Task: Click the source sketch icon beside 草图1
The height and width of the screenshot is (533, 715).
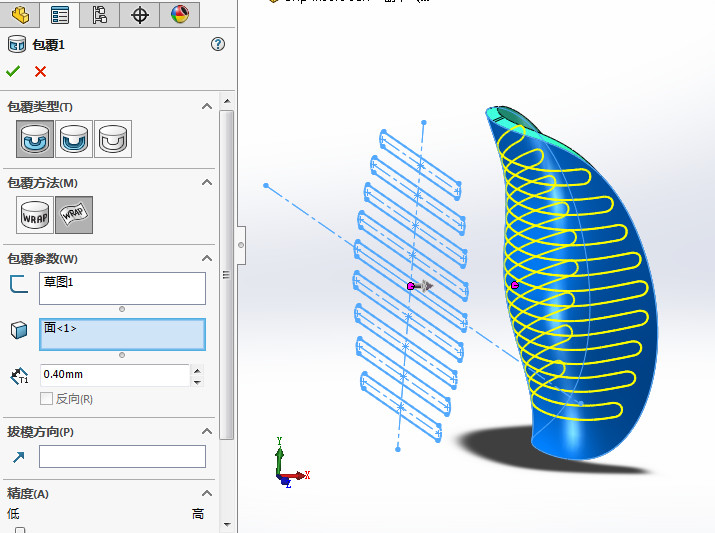Action: point(19,284)
